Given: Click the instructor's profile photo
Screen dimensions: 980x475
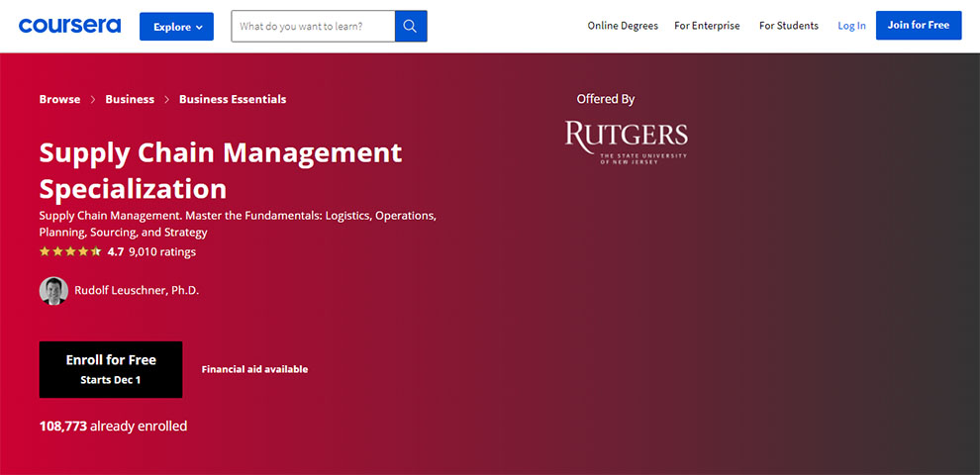Looking at the screenshot, I should 53,291.
